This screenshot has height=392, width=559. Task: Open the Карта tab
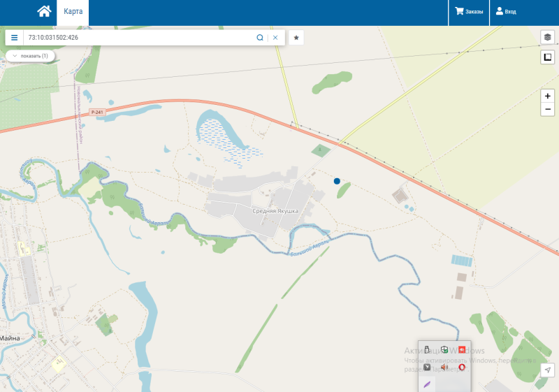pyautogui.click(x=73, y=11)
